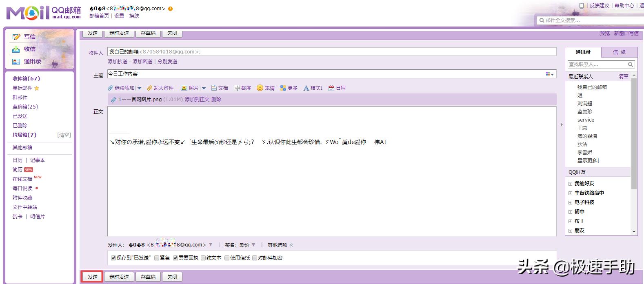
Task: Enable the 紧急 urgent checkbox
Action: [157, 258]
